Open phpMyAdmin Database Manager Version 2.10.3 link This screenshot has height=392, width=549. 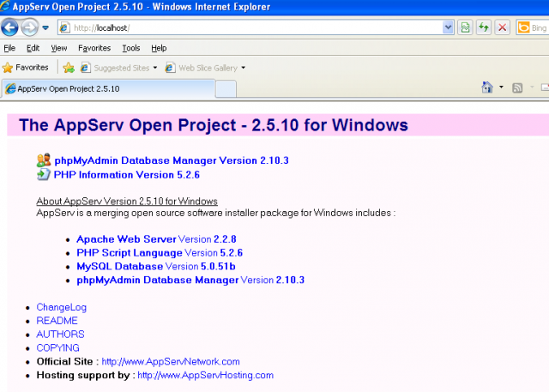172,160
